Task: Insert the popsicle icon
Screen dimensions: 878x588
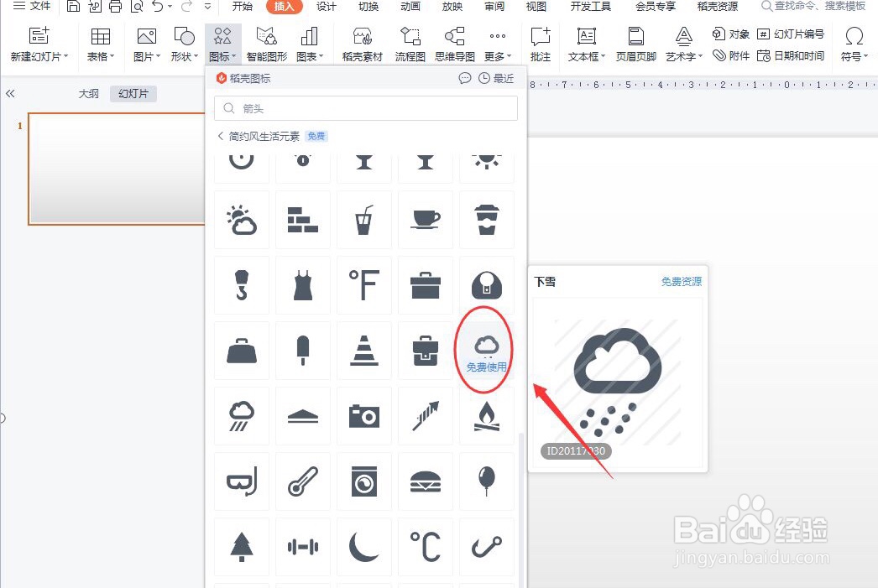Action: click(x=302, y=351)
